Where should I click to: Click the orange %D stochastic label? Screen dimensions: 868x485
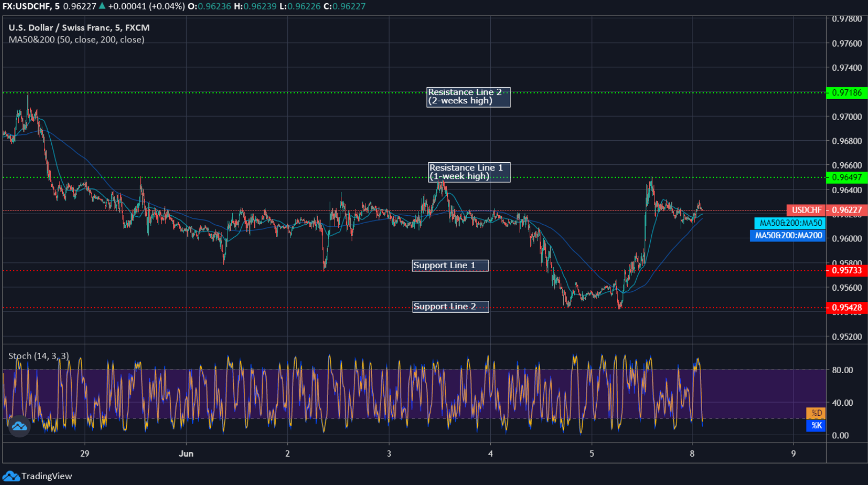(816, 414)
